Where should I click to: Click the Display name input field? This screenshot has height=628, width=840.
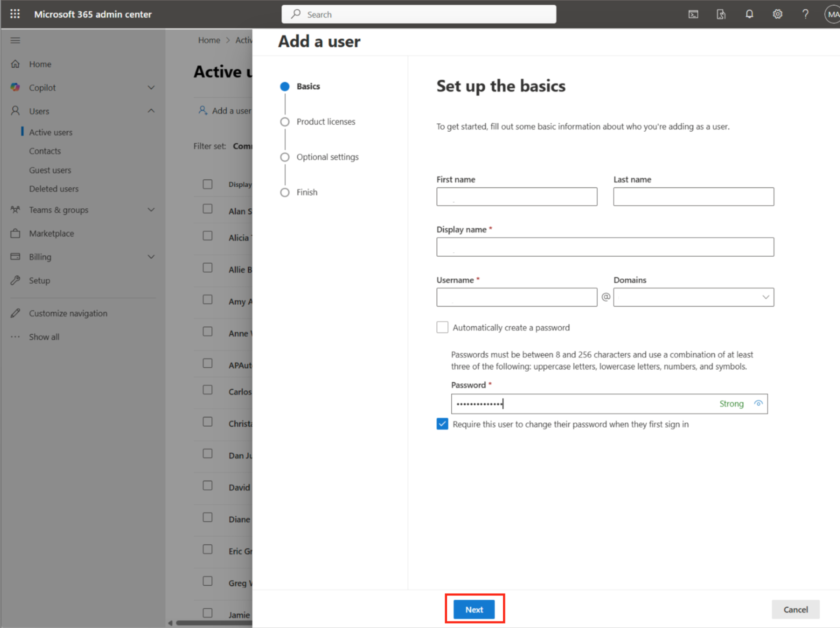[604, 247]
